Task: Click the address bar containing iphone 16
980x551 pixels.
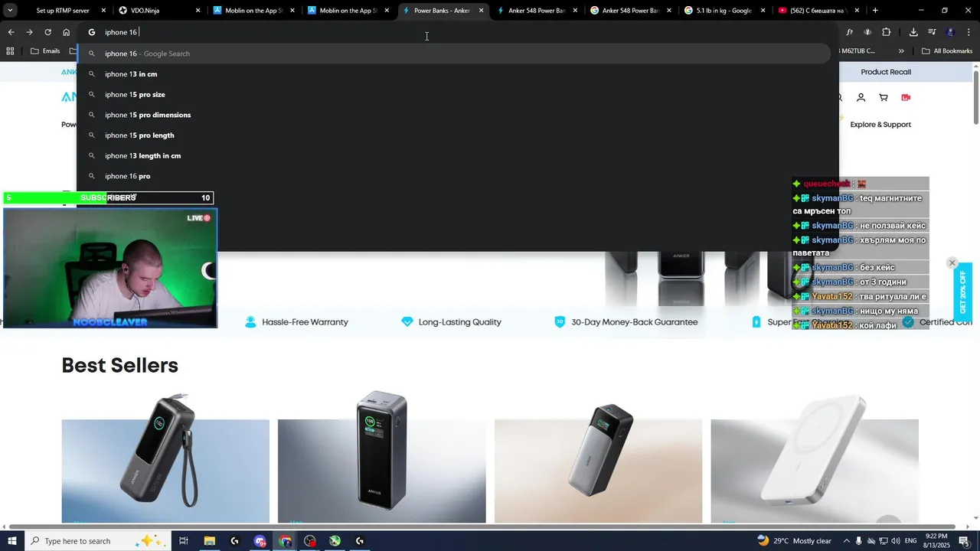Action: [459, 32]
